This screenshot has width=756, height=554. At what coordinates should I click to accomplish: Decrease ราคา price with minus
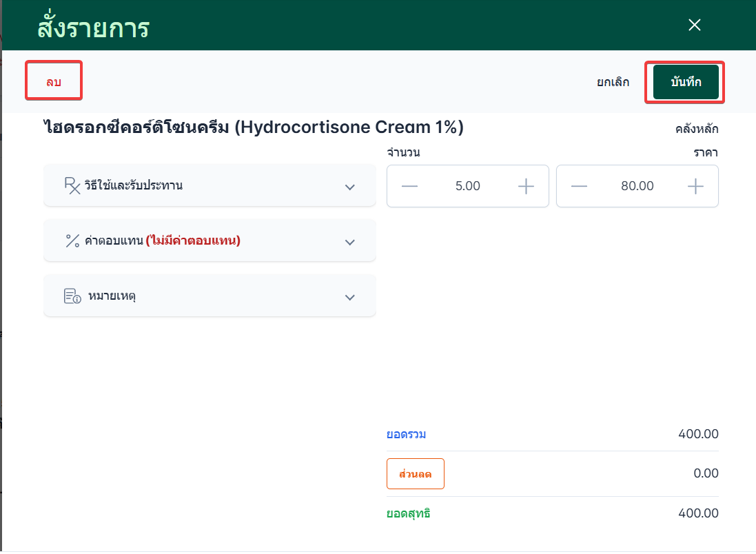[x=579, y=186]
